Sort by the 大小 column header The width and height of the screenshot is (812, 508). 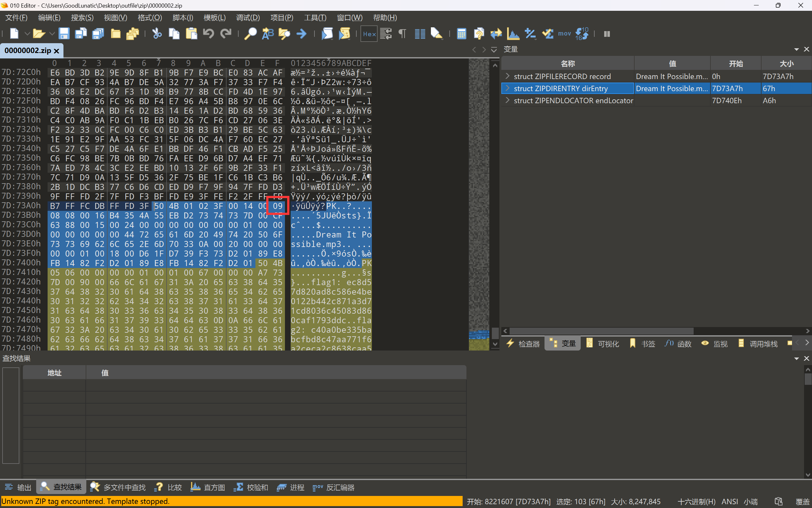tap(787, 63)
